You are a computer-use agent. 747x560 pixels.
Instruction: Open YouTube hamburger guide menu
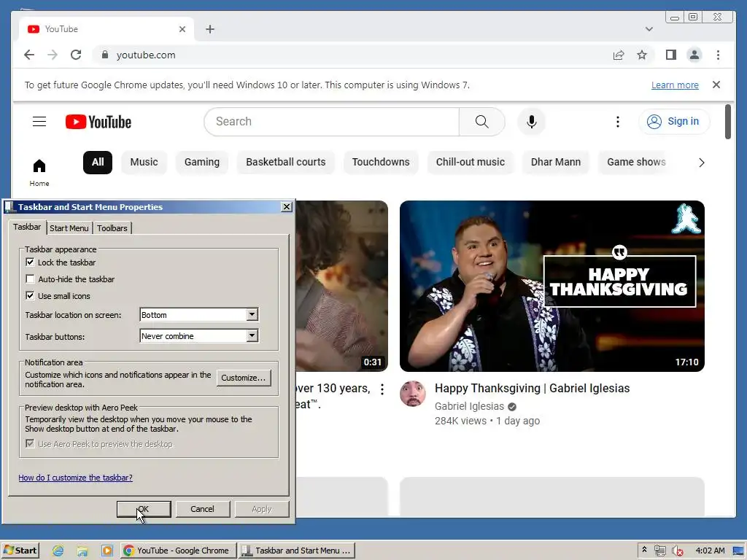39,122
